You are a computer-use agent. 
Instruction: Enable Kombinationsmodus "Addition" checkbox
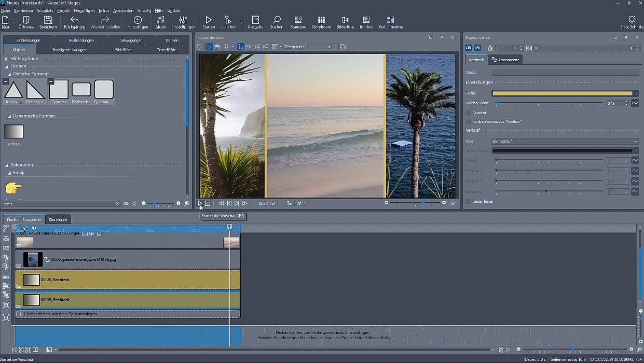(x=469, y=121)
